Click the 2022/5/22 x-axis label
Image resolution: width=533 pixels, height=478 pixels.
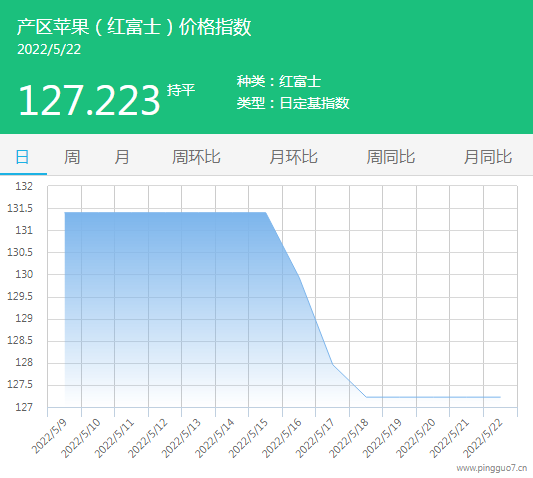point(483,438)
